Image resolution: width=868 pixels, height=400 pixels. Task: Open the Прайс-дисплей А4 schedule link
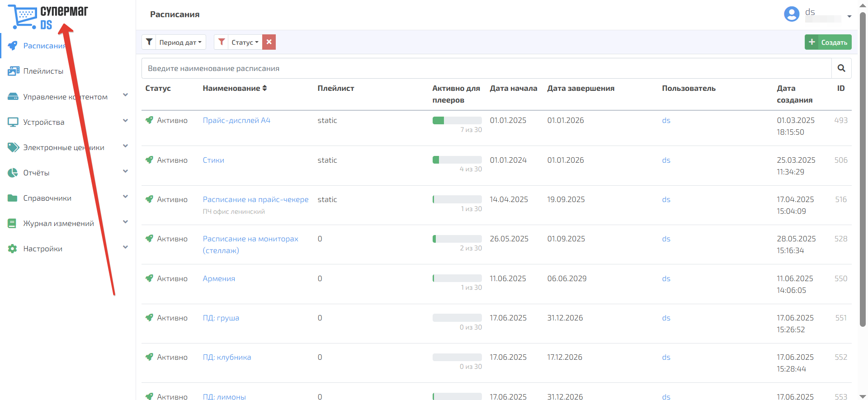tap(236, 120)
